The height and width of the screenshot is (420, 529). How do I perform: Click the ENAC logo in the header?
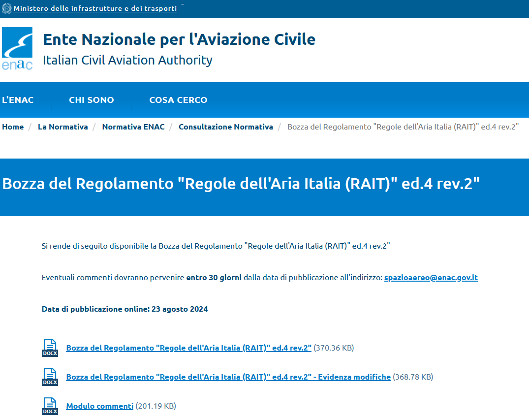17,49
